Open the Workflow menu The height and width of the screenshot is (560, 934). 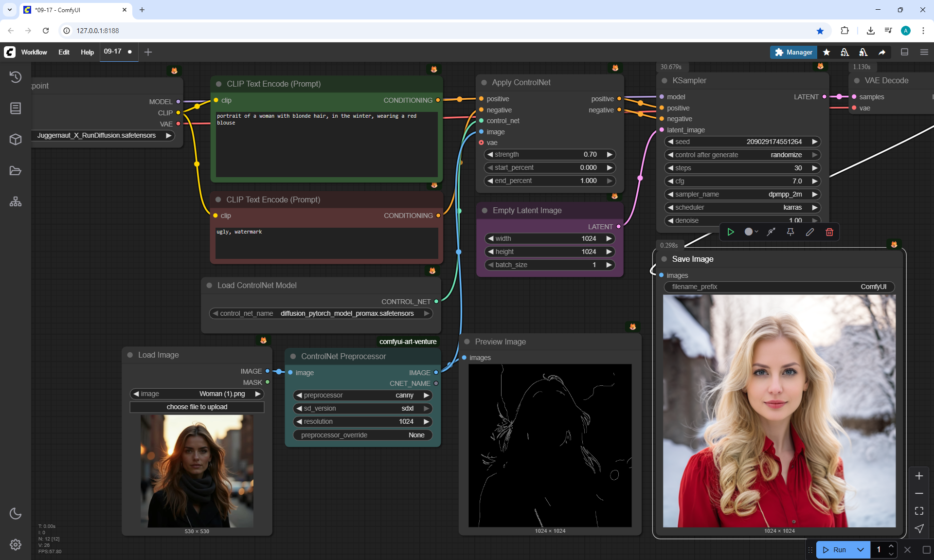(x=34, y=52)
